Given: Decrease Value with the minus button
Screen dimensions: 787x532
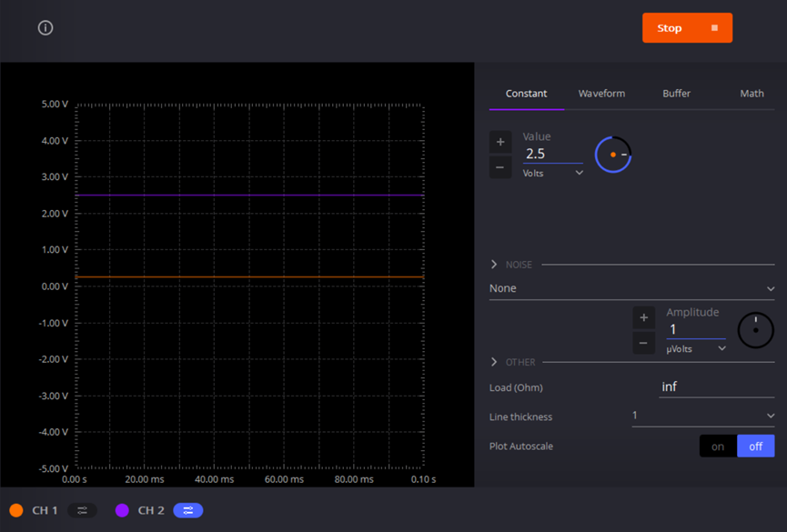Looking at the screenshot, I should click(500, 167).
